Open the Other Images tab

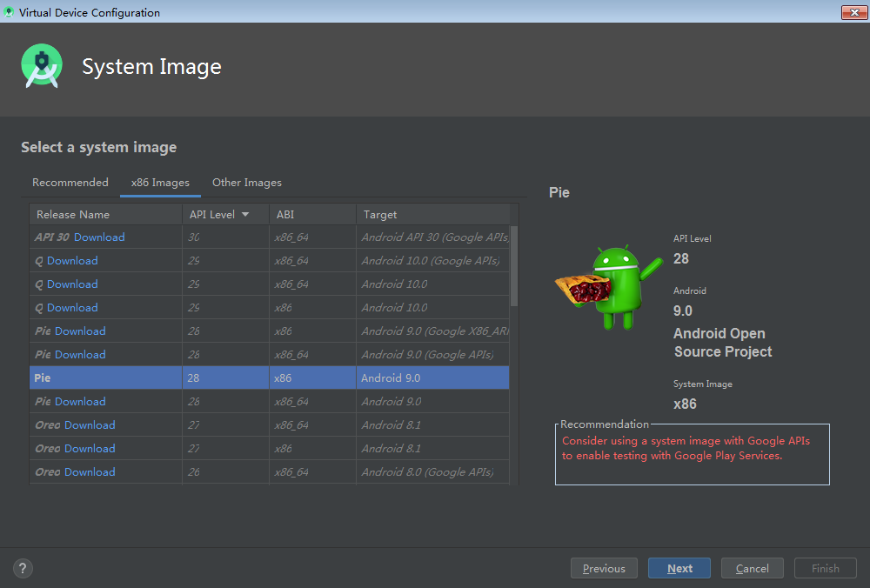click(x=247, y=183)
